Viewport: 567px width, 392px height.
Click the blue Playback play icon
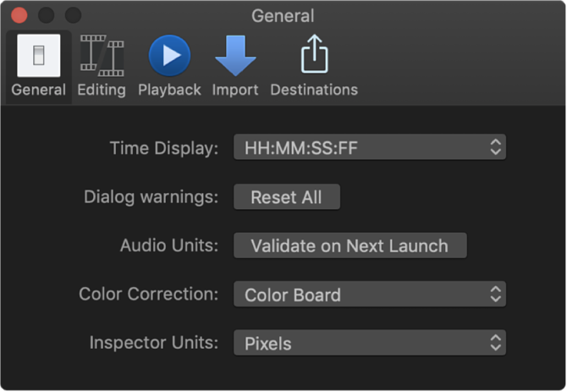point(169,56)
